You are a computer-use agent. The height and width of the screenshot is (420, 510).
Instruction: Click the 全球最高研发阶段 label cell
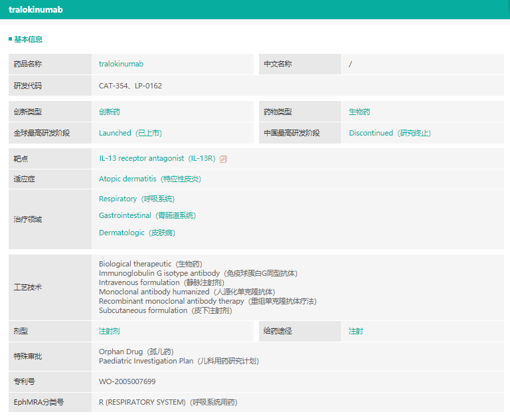[x=50, y=133]
